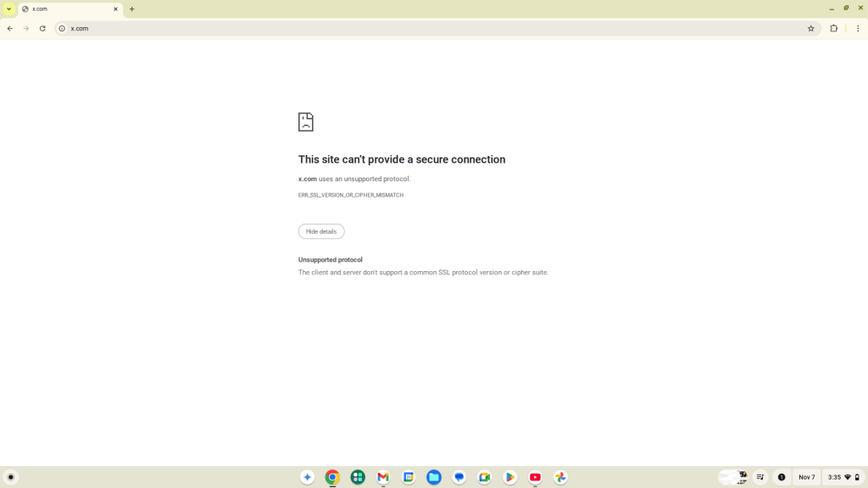This screenshot has height=488, width=868.
Task: Open the Files app on the shelf
Action: pyautogui.click(x=434, y=477)
